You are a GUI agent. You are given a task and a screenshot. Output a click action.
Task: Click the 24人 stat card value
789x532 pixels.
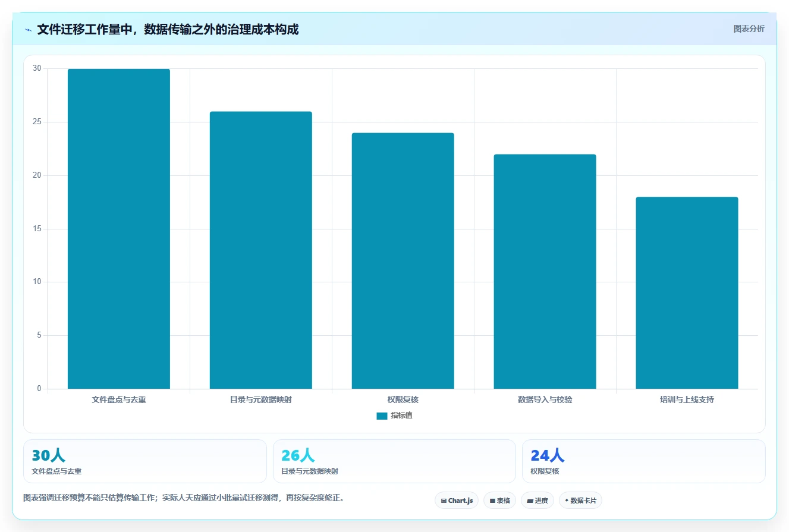tap(547, 455)
